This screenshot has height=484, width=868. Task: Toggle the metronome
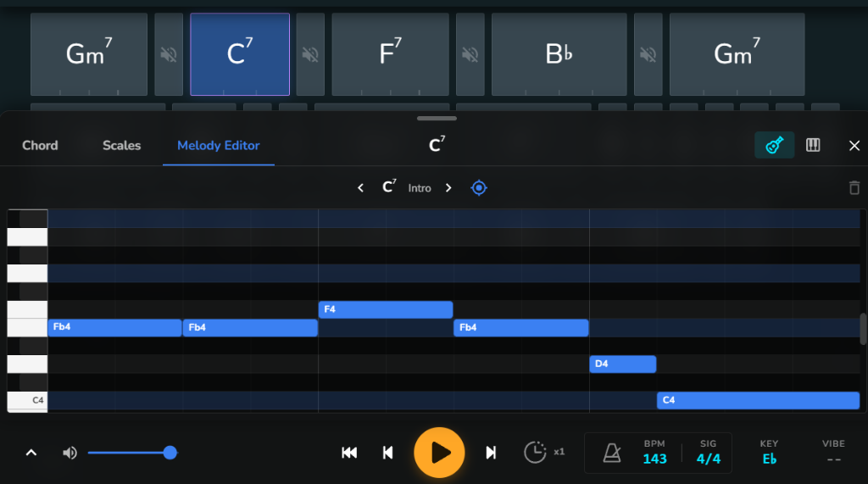click(x=612, y=453)
